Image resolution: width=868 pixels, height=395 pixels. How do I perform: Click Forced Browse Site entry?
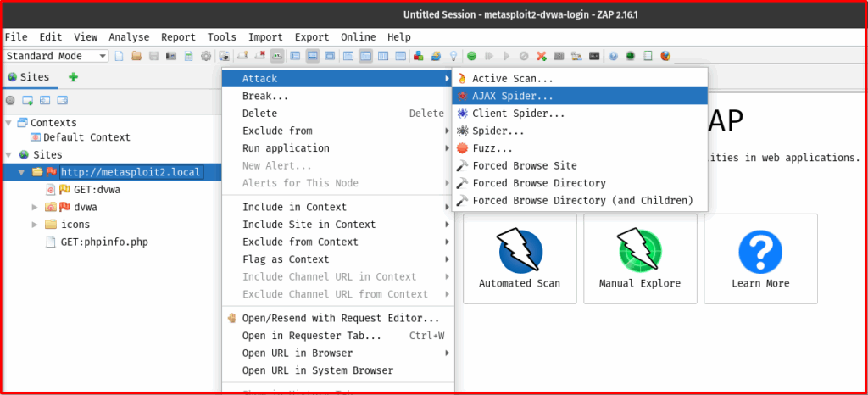click(580, 165)
